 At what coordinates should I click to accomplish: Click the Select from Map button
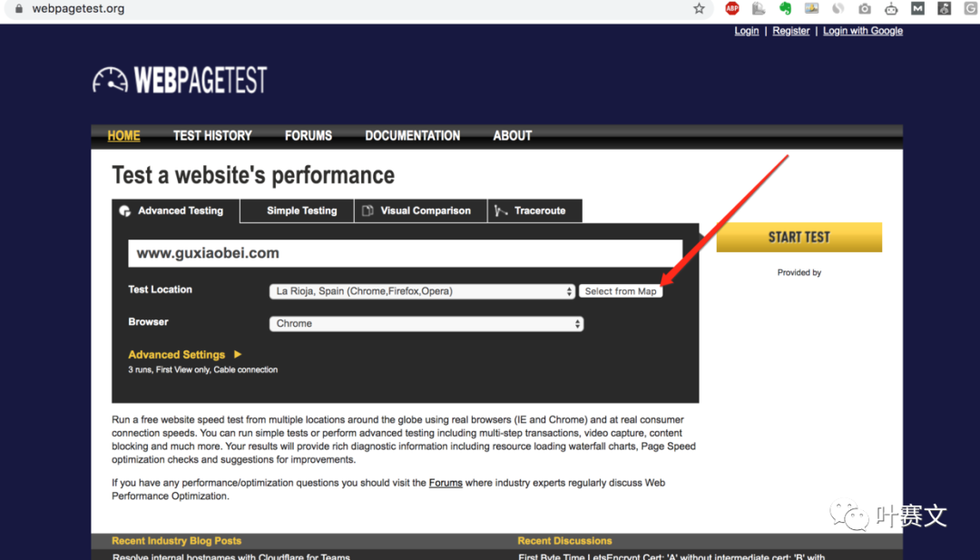(621, 291)
